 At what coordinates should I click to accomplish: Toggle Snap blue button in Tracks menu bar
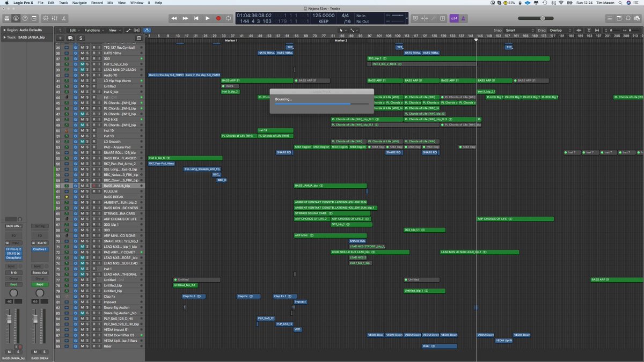147,30
